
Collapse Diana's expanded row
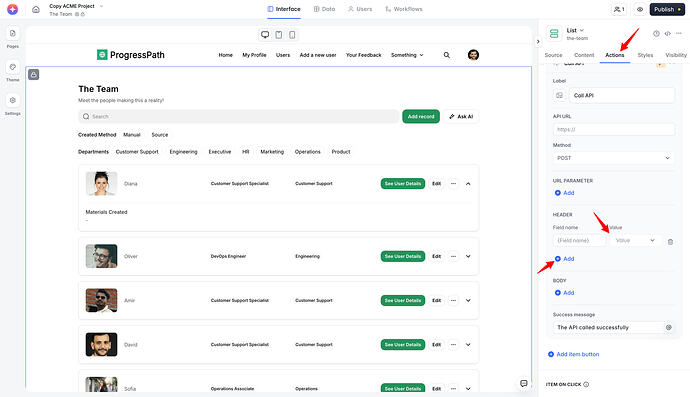[x=468, y=184]
